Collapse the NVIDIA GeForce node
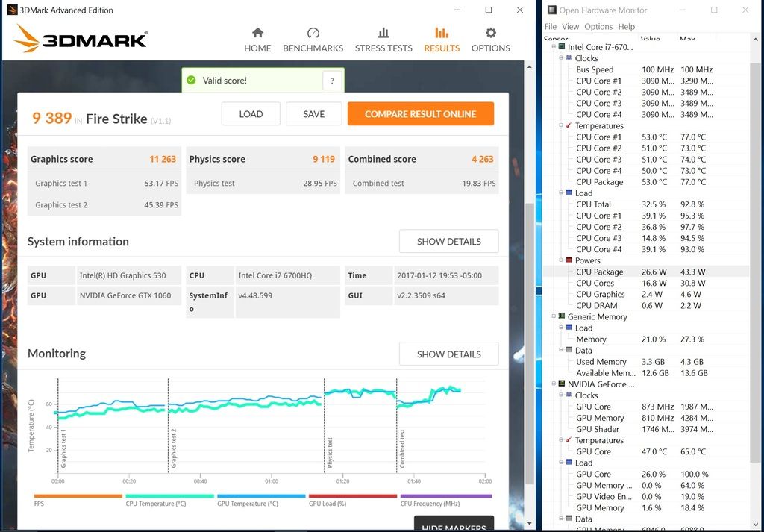 pyautogui.click(x=554, y=384)
